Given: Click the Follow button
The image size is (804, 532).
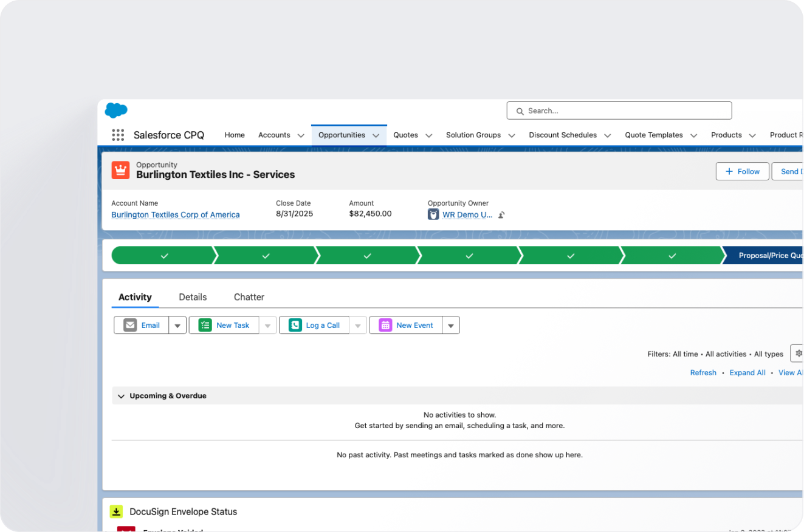Looking at the screenshot, I should pyautogui.click(x=742, y=172).
